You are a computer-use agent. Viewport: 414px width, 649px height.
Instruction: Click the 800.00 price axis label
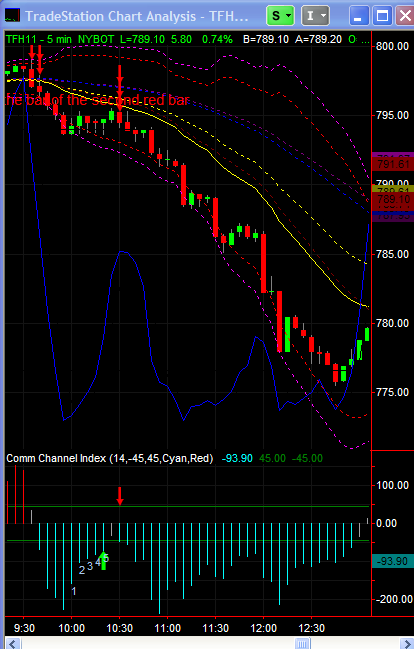click(392, 46)
